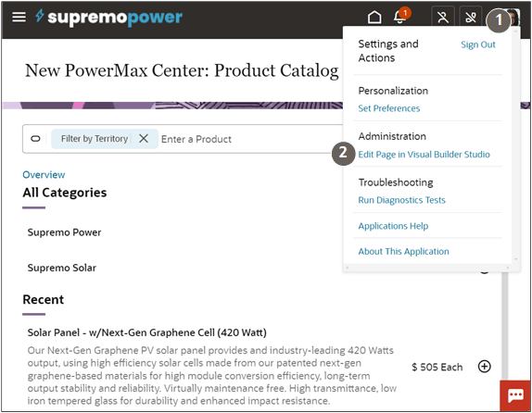The height and width of the screenshot is (413, 532).
Task: Select Edit Page in Visual Builder Studio
Action: [424, 155]
